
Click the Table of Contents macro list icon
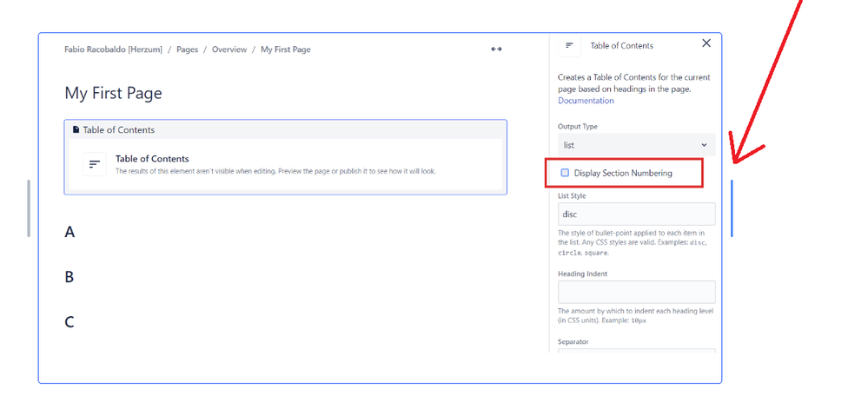(x=95, y=164)
